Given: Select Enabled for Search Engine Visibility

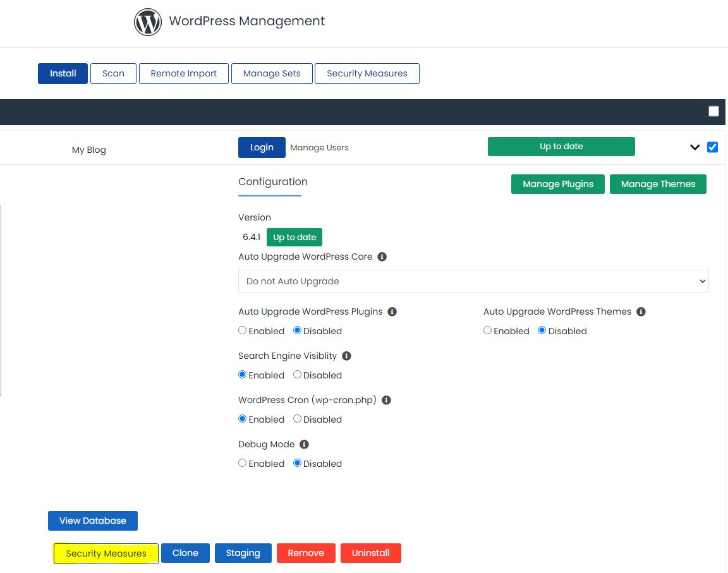Looking at the screenshot, I should coord(243,375).
